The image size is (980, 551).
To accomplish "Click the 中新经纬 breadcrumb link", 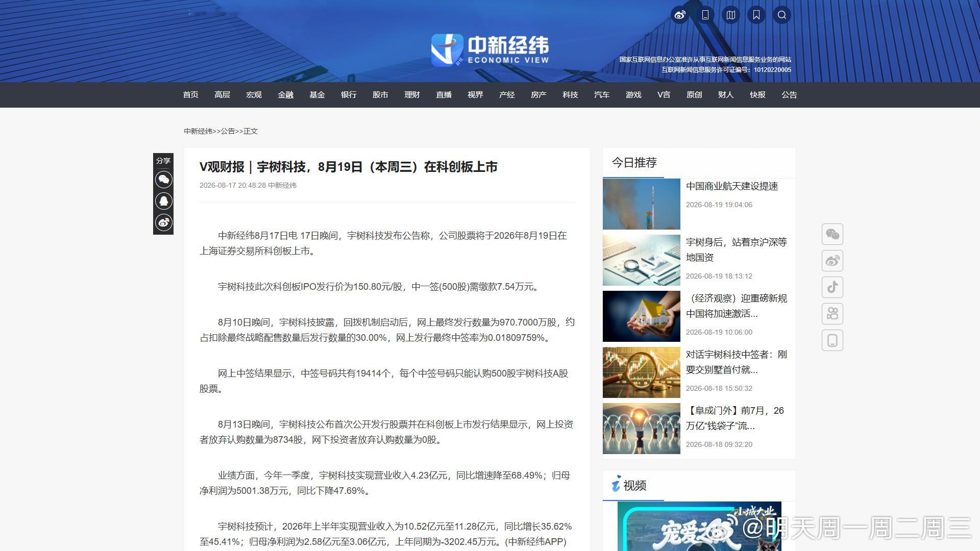I will (198, 131).
